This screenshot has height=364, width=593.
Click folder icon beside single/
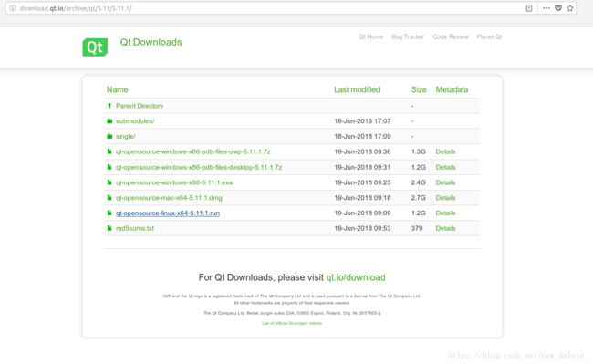[109, 136]
